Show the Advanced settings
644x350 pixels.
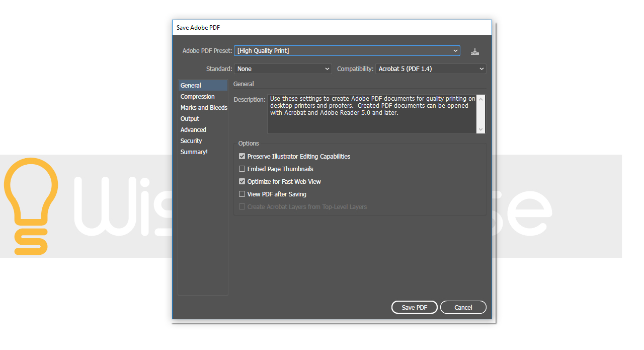coord(203,130)
